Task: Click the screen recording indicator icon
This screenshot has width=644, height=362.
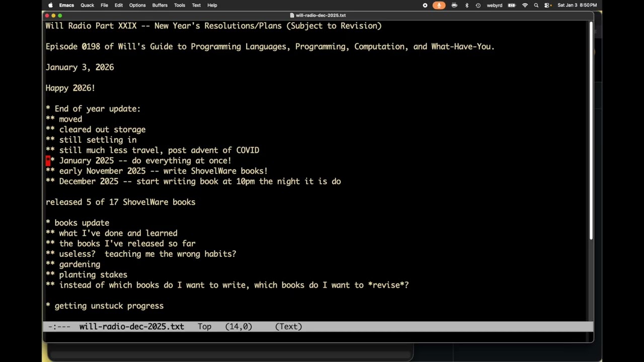Action: (x=425, y=5)
